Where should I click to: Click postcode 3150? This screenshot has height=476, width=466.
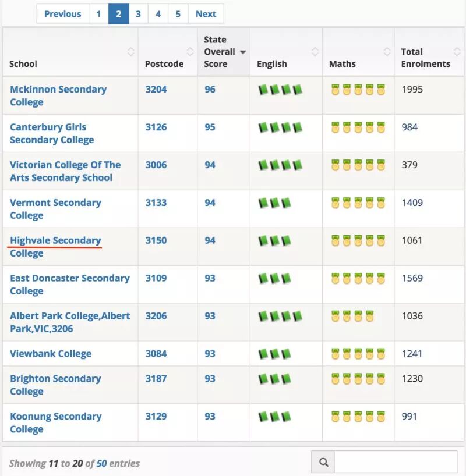point(156,240)
